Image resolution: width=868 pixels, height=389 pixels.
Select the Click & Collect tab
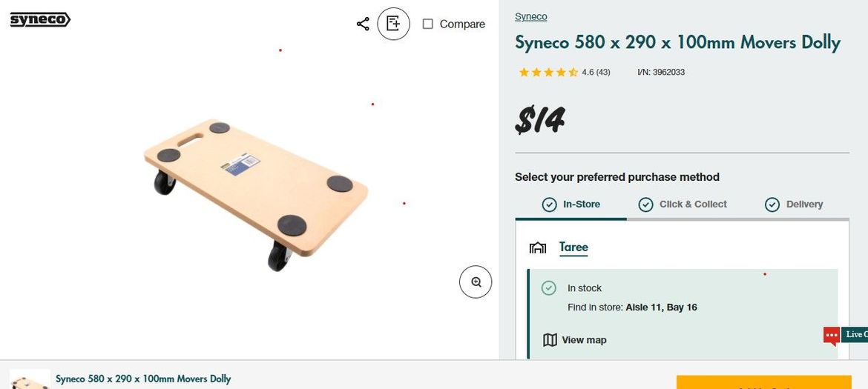tap(683, 205)
